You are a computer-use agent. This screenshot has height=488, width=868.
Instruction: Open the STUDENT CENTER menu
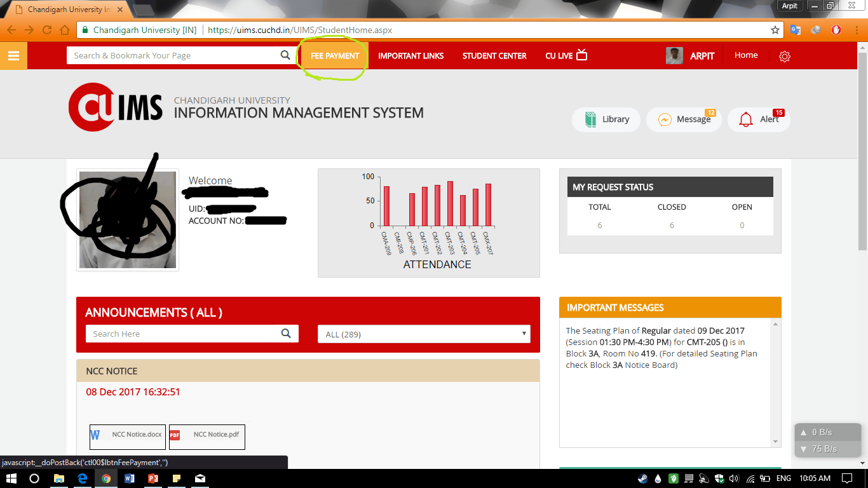[494, 56]
